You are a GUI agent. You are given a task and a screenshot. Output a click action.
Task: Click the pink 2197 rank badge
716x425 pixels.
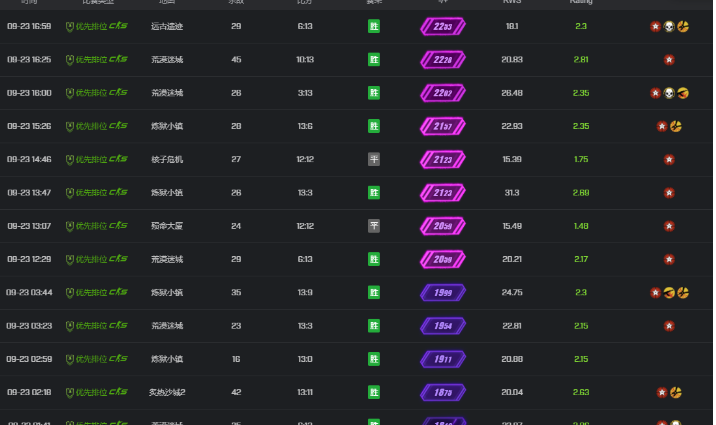pyautogui.click(x=443, y=126)
